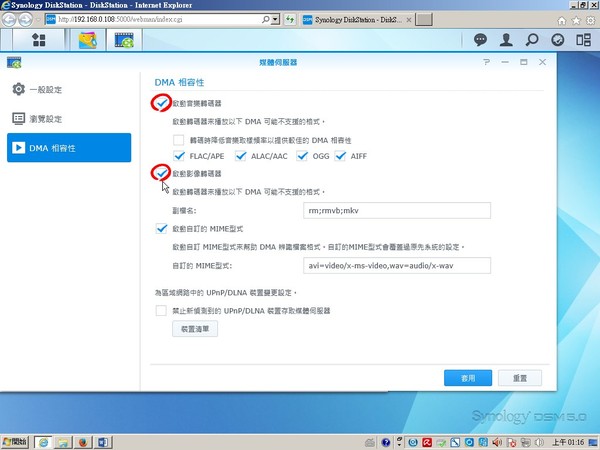The image size is (600, 450).
Task: Switch to Media Server taskbar icon
Action: (124, 40)
